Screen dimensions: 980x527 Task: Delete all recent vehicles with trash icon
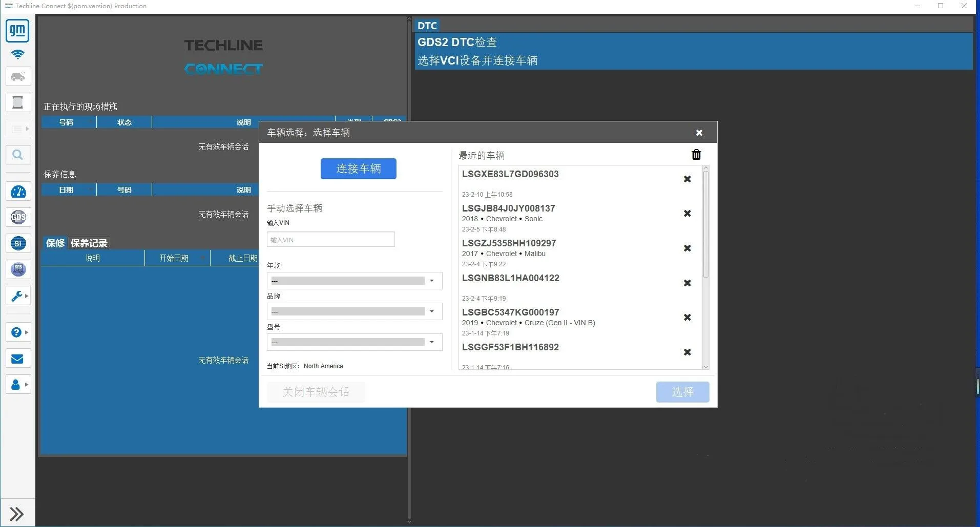point(696,155)
